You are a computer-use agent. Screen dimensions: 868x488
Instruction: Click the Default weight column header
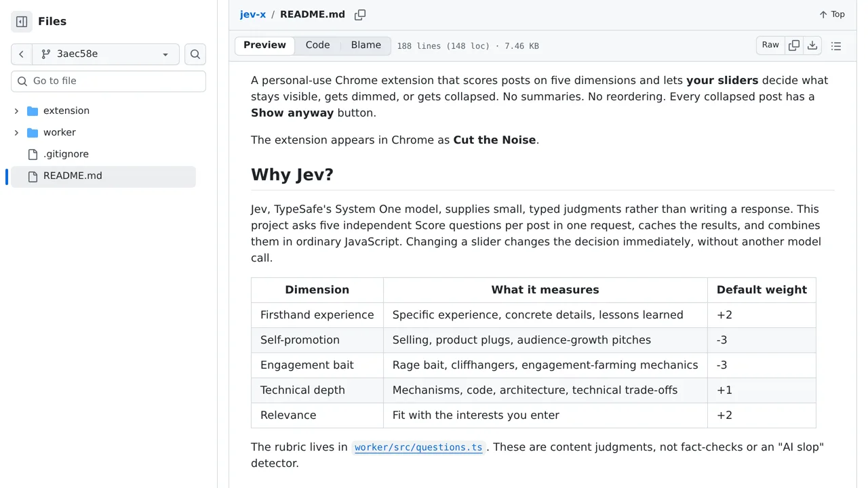762,290
